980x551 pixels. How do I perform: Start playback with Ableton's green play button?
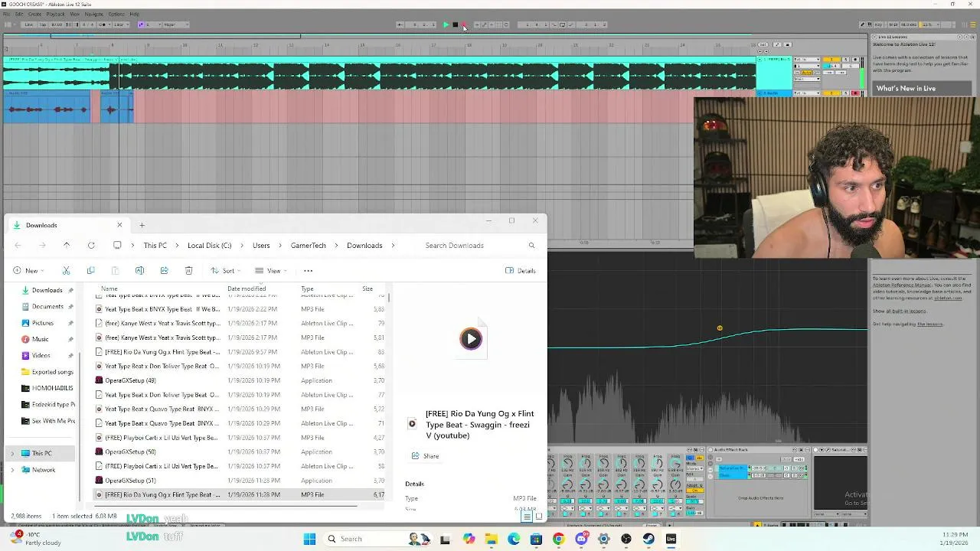tap(446, 24)
